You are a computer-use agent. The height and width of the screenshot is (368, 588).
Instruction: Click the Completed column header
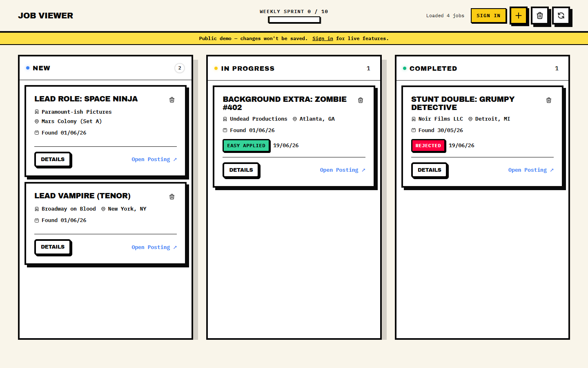click(482, 68)
